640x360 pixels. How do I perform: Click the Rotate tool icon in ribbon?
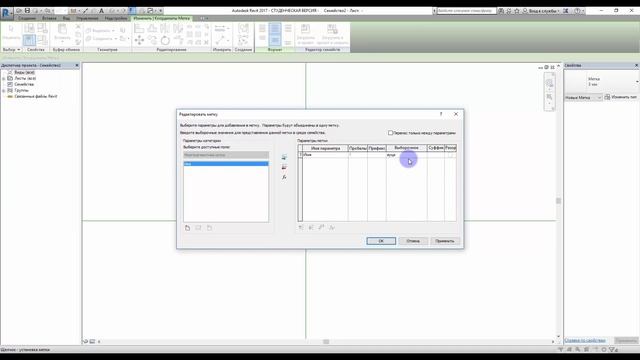[165, 40]
